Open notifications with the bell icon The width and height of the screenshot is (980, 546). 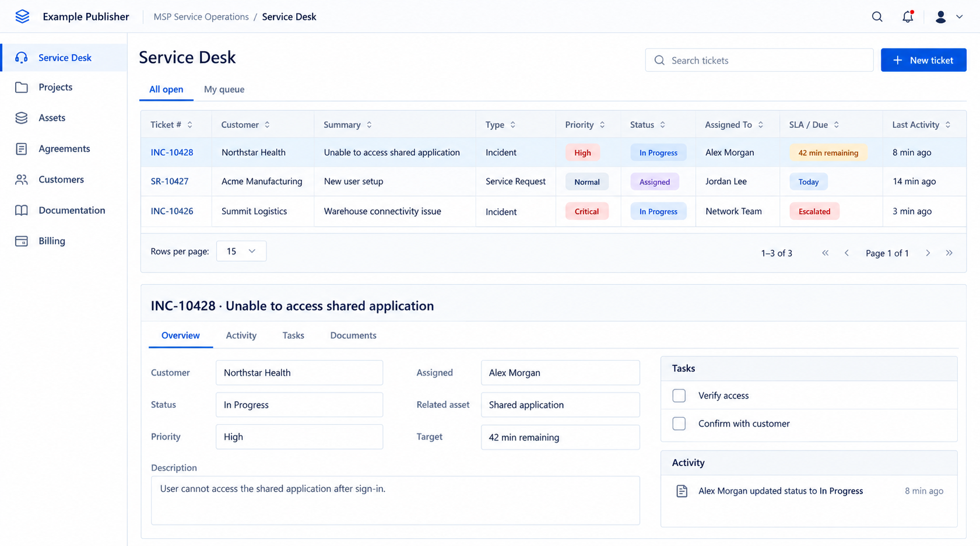pyautogui.click(x=908, y=17)
